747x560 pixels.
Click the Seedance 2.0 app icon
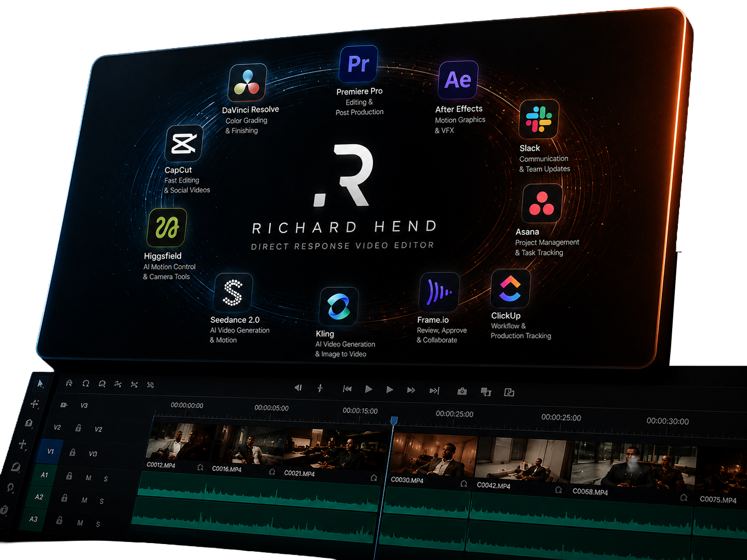(x=233, y=292)
